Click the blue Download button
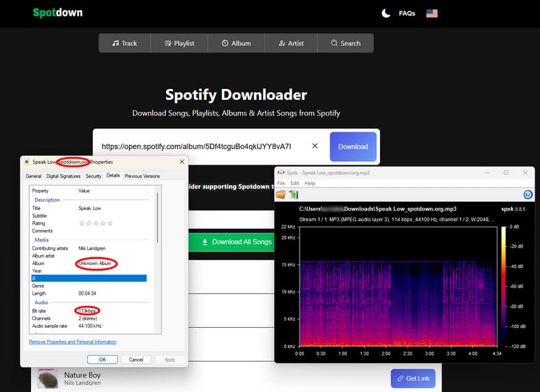Viewport: 540px width, 392px height. pos(353,146)
